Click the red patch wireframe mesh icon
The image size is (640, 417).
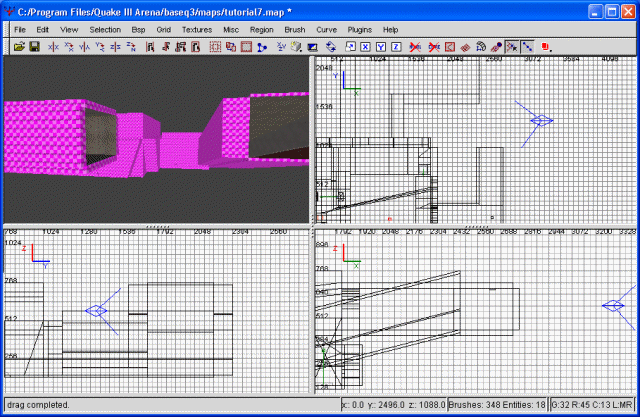465,47
